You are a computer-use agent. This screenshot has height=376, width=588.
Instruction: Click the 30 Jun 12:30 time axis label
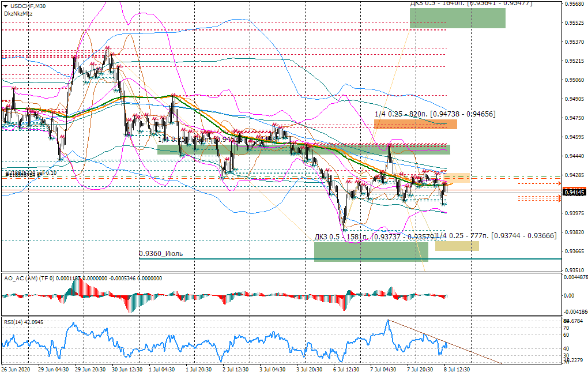[x=127, y=370]
